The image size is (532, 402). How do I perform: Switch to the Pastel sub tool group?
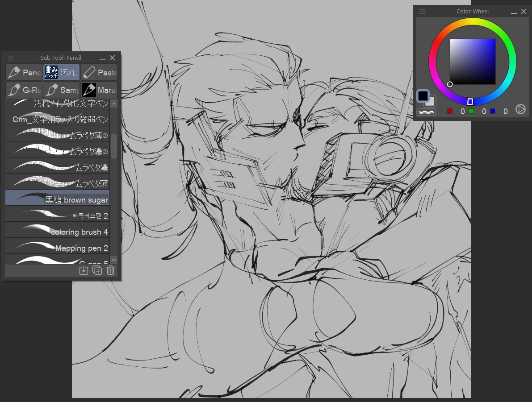(99, 72)
